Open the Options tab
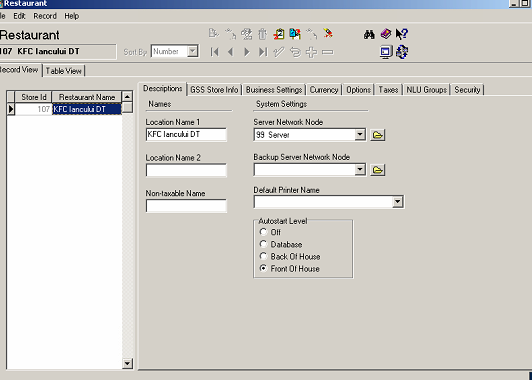Viewport: 532px width, 380px height. tap(358, 90)
